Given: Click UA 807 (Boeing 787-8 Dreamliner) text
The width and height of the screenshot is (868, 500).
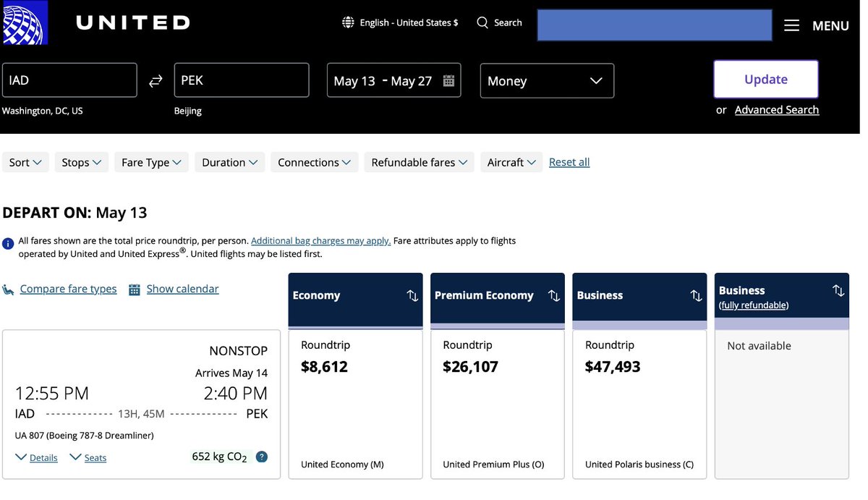Looking at the screenshot, I should click(x=85, y=436).
